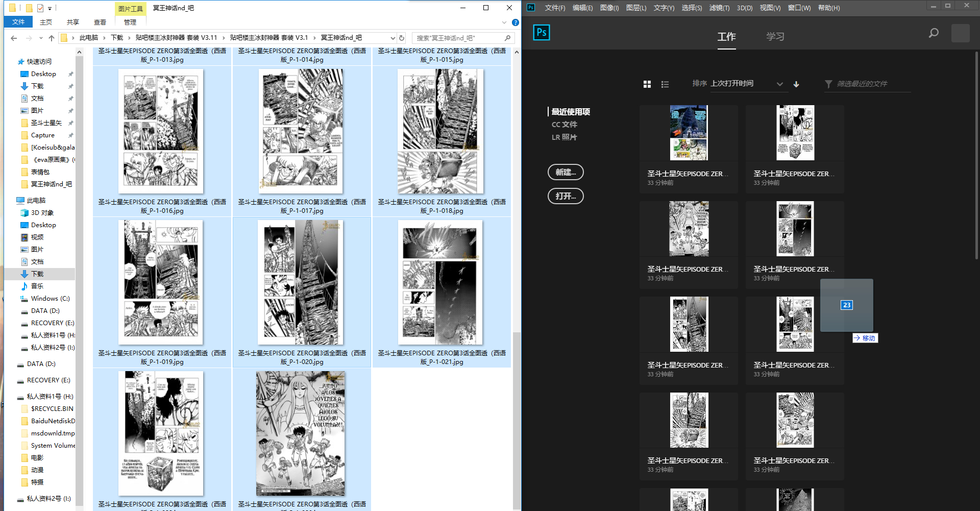Show LR 照片 list
This screenshot has height=511, width=980.
(564, 137)
